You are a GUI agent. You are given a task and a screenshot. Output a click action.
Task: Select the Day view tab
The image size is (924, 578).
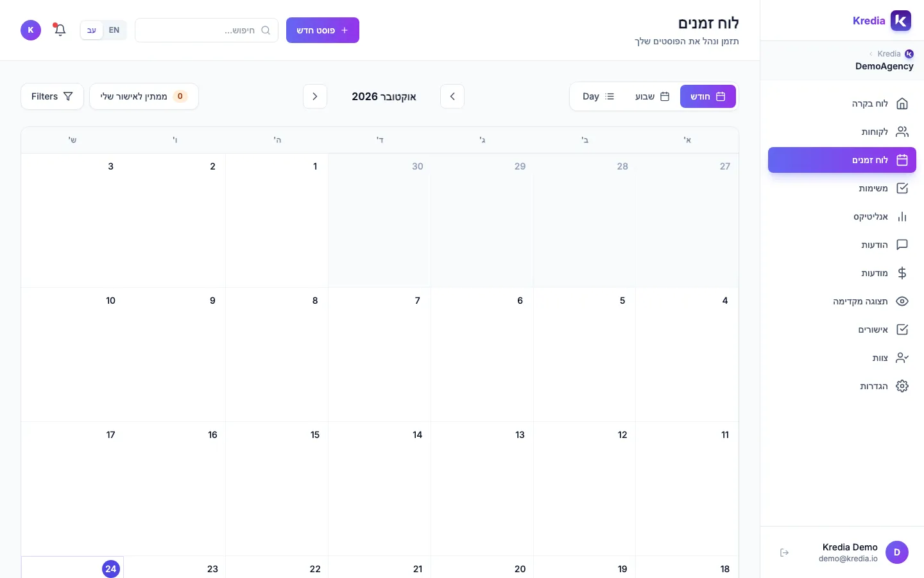point(598,96)
